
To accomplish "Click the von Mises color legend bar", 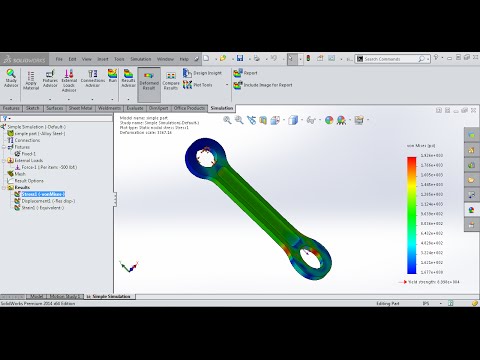I will pyautogui.click(x=412, y=215).
